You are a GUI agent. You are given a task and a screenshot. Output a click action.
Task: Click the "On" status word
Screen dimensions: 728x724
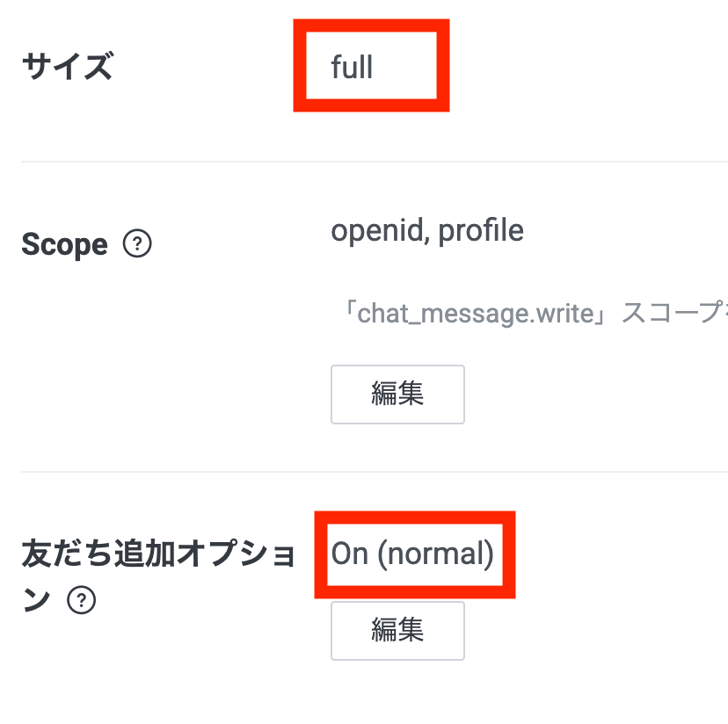coord(350,554)
